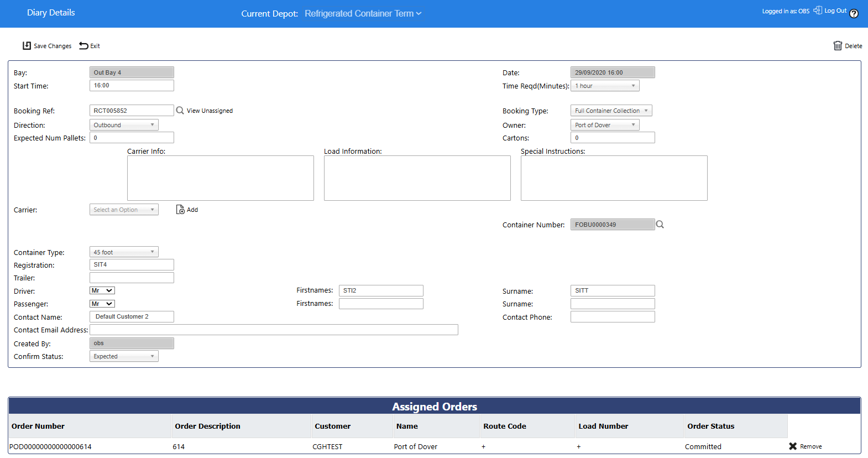The width and height of the screenshot is (868, 458).
Task: Open the Passenger title Mr dropdown
Action: tap(102, 304)
